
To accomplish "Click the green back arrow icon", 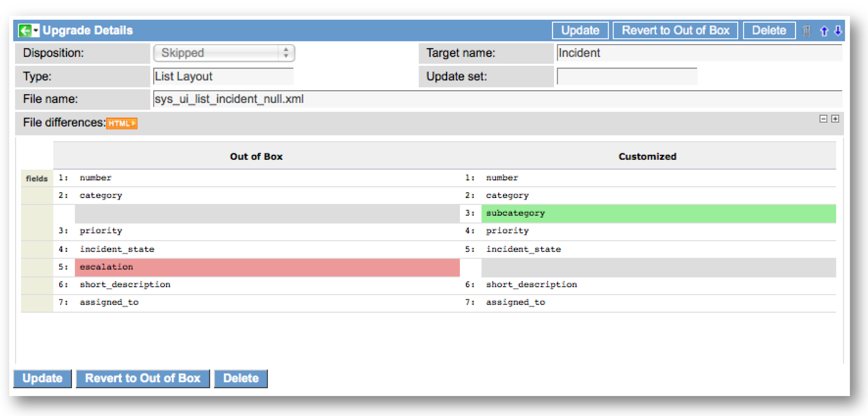I will click(25, 30).
